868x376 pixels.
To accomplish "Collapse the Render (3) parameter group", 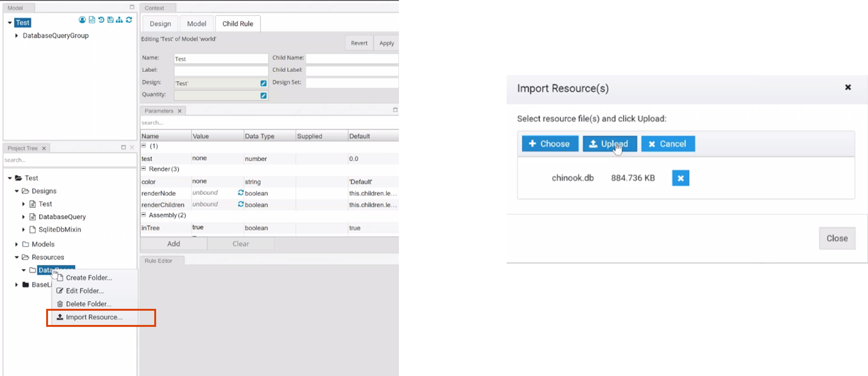I will point(144,168).
